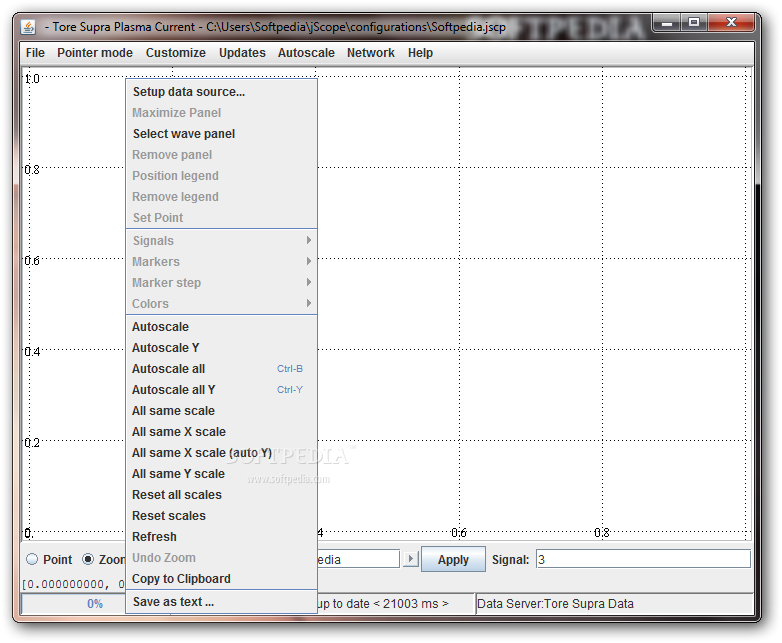Choose Reset scales
Image resolution: width=782 pixels, height=643 pixels.
221,515
